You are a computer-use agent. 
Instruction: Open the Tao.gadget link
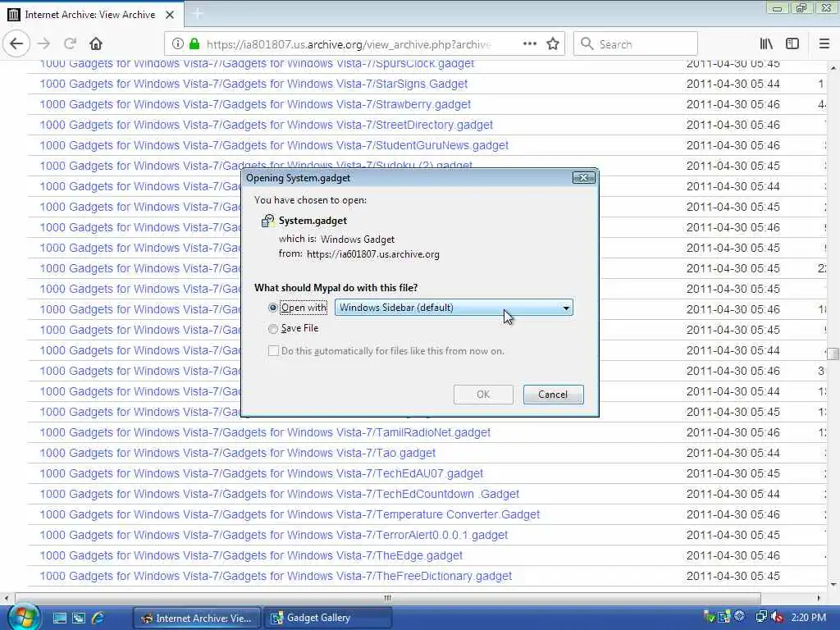tap(237, 453)
